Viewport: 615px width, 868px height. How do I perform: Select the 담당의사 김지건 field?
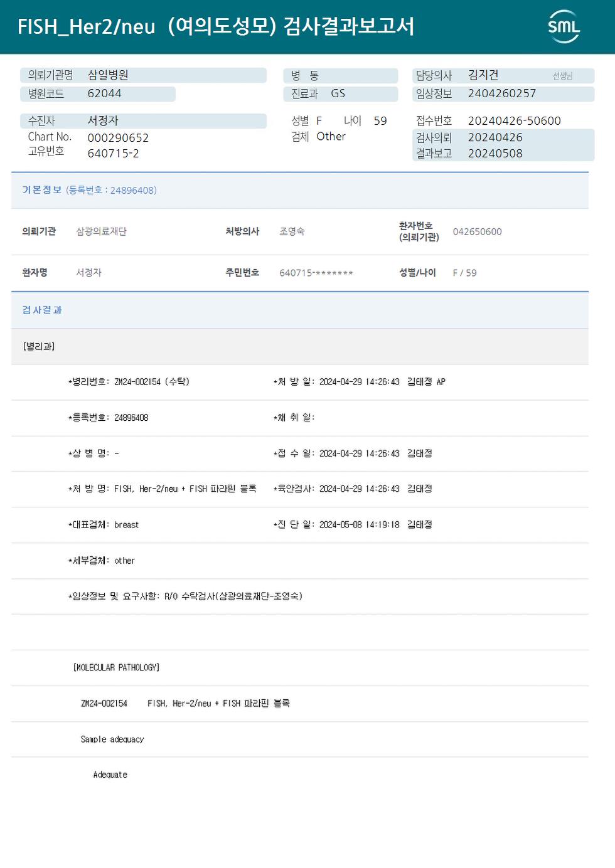pos(503,75)
